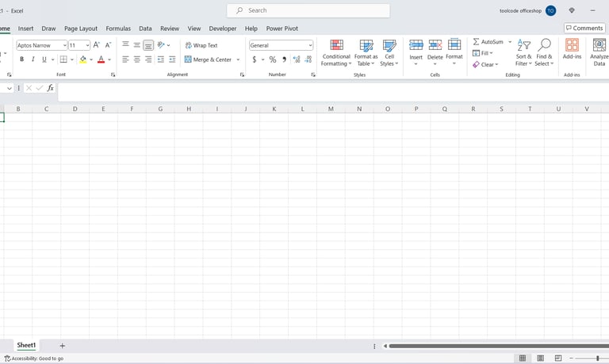Viewport: 609px width, 364px height.
Task: Apply Percent Style
Action: pos(273,59)
